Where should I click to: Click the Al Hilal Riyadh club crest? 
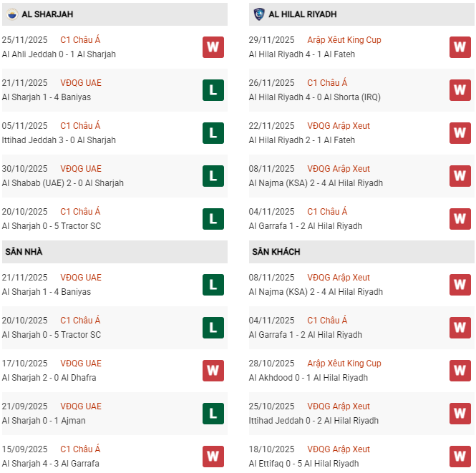coord(258,14)
